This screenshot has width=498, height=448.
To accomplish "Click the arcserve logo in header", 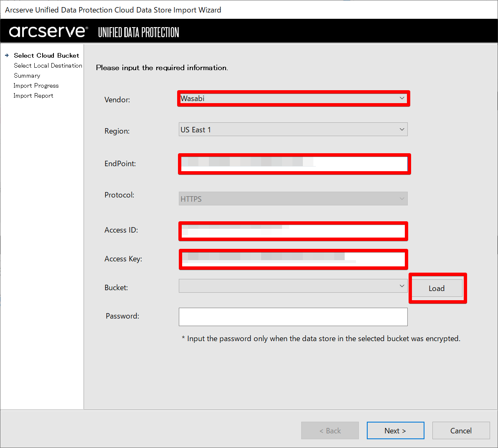I will (x=48, y=31).
